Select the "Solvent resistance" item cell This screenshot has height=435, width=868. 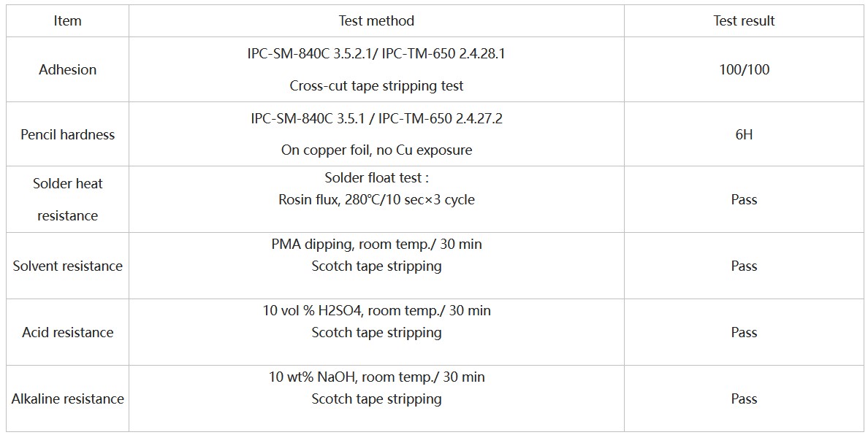[67, 266]
